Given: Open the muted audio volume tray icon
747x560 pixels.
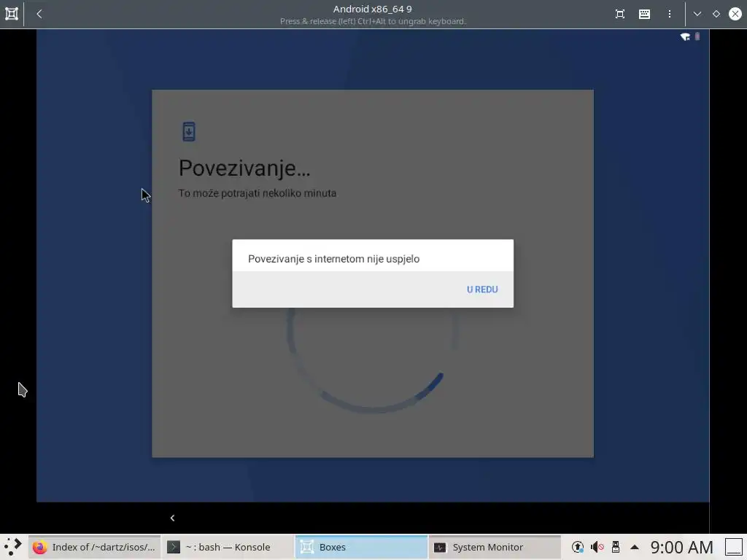Looking at the screenshot, I should click(597, 547).
